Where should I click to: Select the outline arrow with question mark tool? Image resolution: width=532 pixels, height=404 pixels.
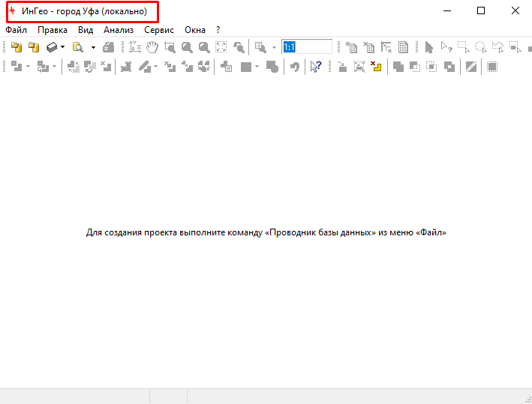point(446,47)
